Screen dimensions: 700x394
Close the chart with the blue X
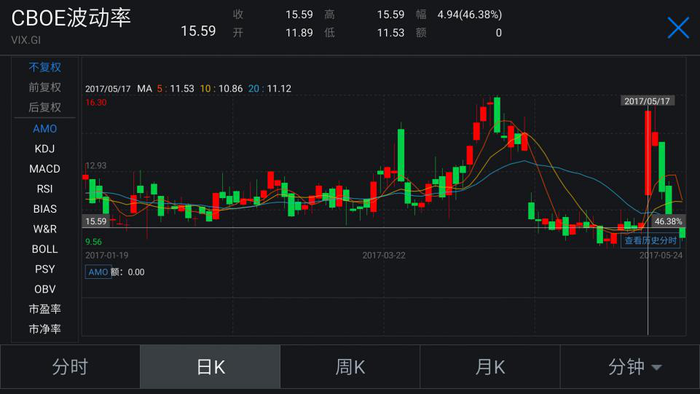(x=678, y=28)
